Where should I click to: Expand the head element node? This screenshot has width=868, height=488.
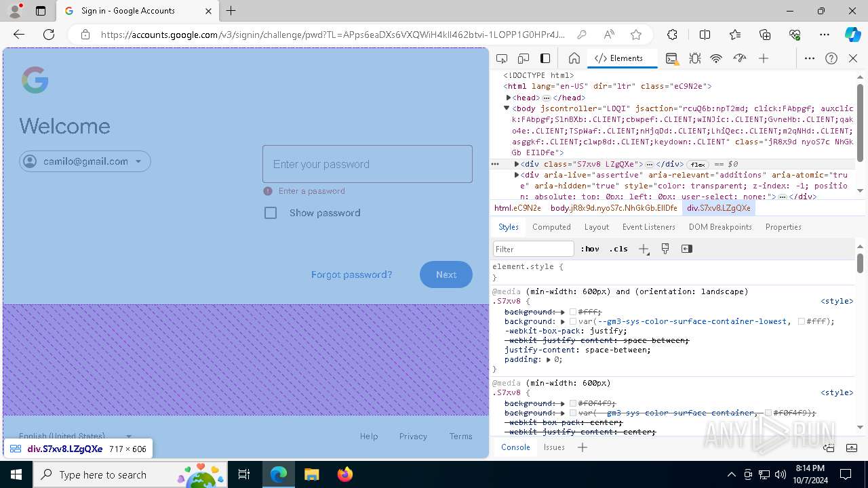[x=509, y=98]
